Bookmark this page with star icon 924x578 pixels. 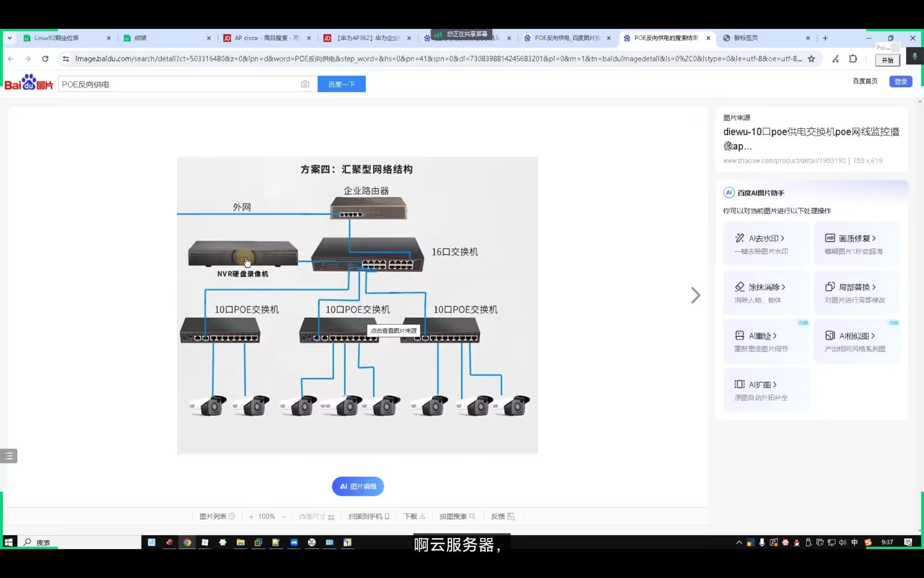[x=811, y=59]
